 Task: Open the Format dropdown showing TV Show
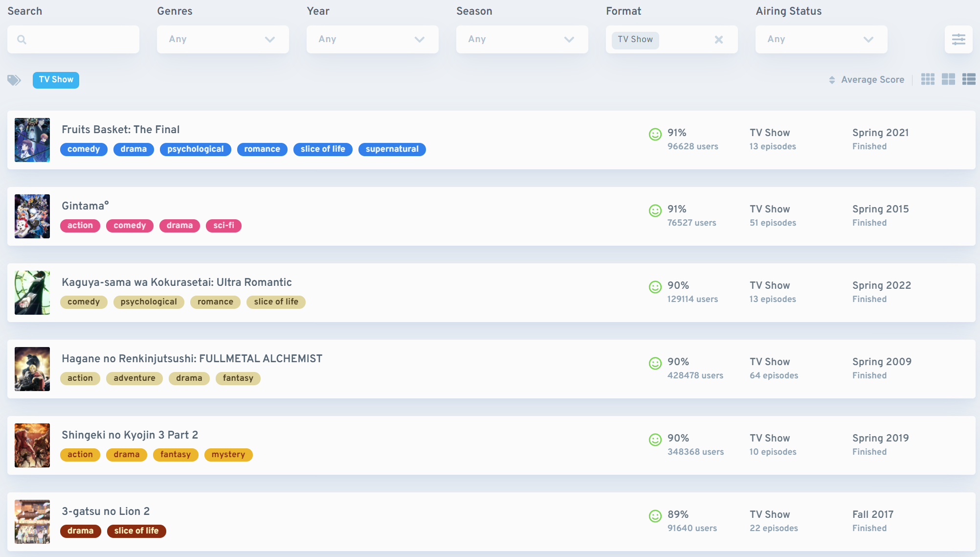click(x=671, y=39)
